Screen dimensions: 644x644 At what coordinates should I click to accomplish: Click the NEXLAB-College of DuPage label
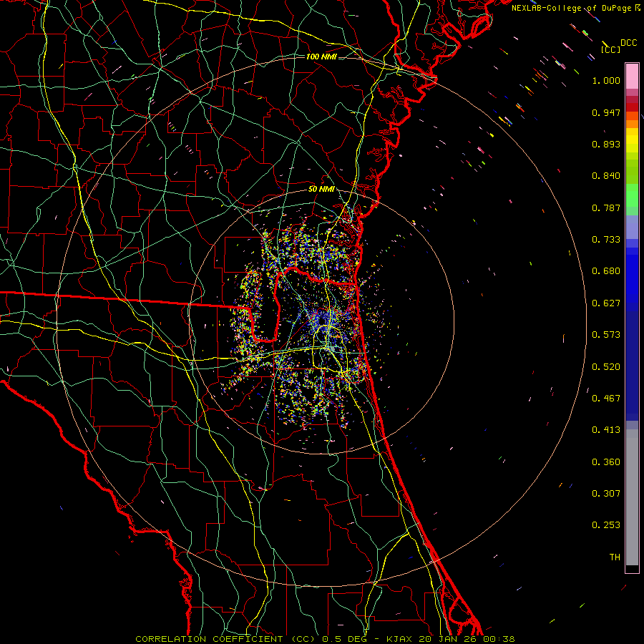tap(572, 8)
